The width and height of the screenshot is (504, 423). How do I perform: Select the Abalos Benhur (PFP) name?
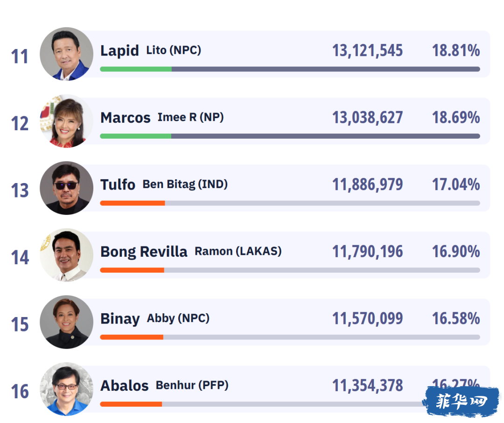tap(164, 385)
